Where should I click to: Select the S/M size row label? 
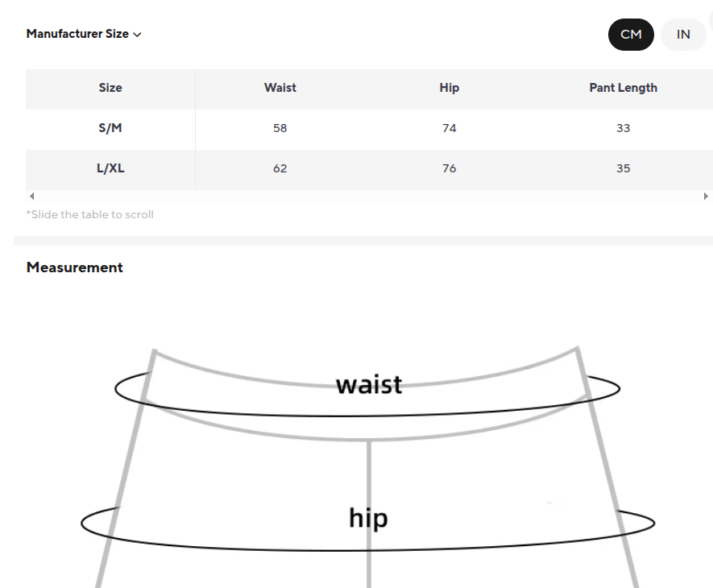pos(110,128)
